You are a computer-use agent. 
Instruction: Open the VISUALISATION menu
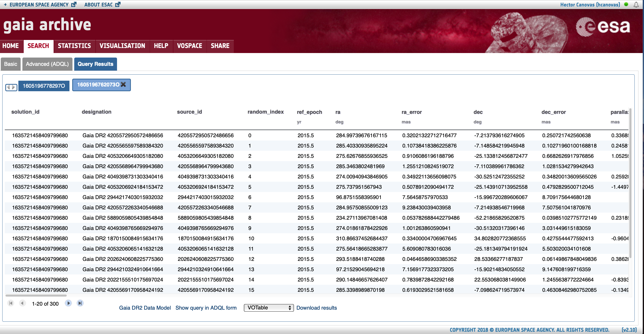tap(122, 46)
